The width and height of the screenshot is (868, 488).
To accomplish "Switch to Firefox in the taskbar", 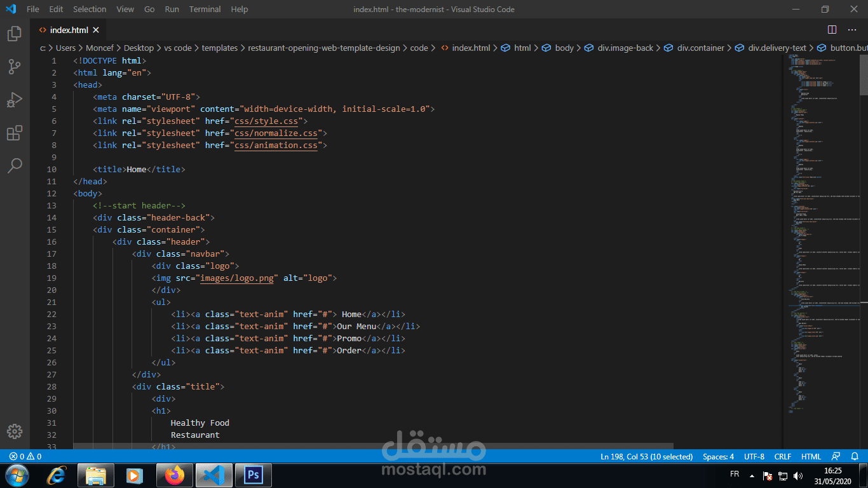I will pyautogui.click(x=174, y=475).
